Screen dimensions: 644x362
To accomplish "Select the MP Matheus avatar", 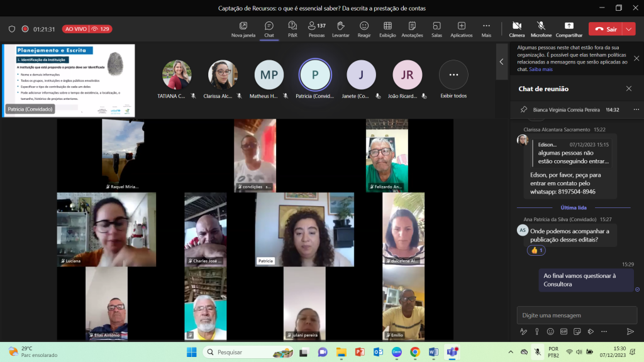I will [269, 75].
